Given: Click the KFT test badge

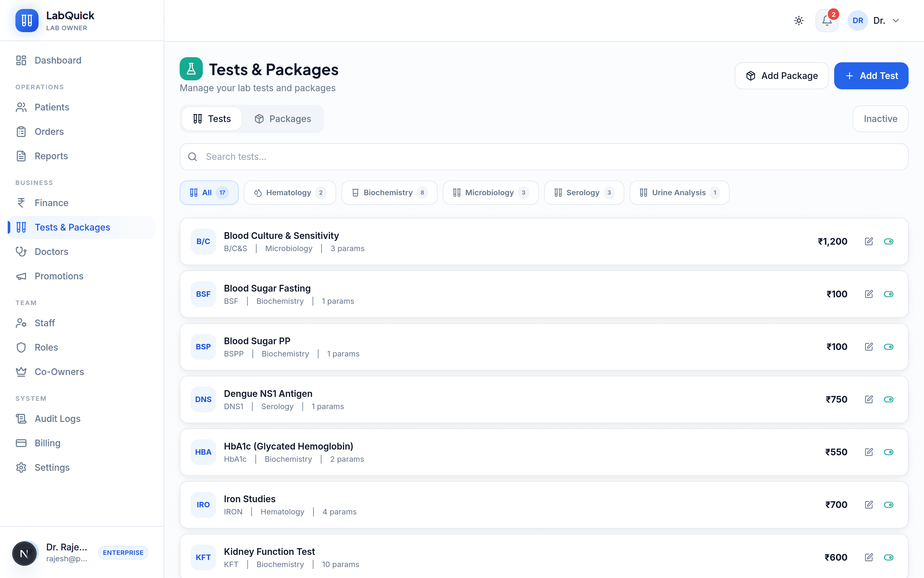Looking at the screenshot, I should pos(203,557).
